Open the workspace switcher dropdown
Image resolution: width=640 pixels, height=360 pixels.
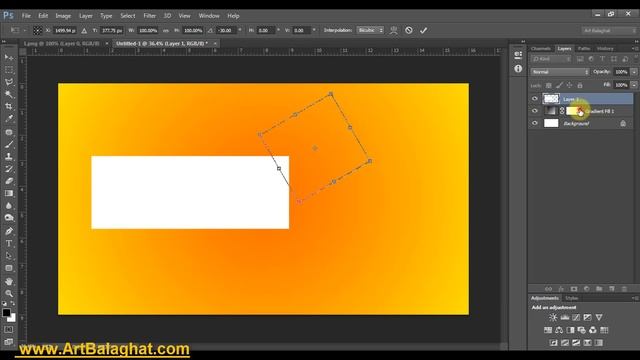click(608, 31)
